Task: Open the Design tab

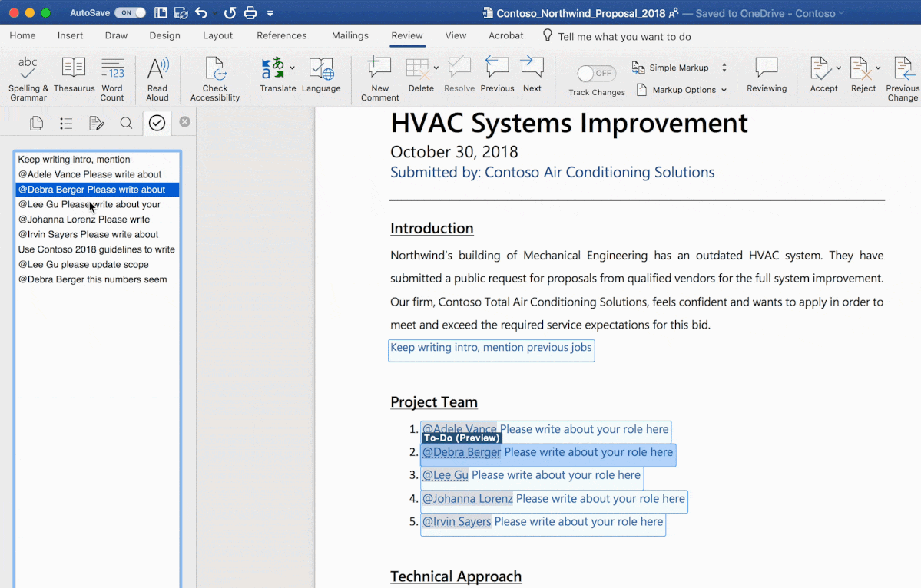Action: pos(164,35)
